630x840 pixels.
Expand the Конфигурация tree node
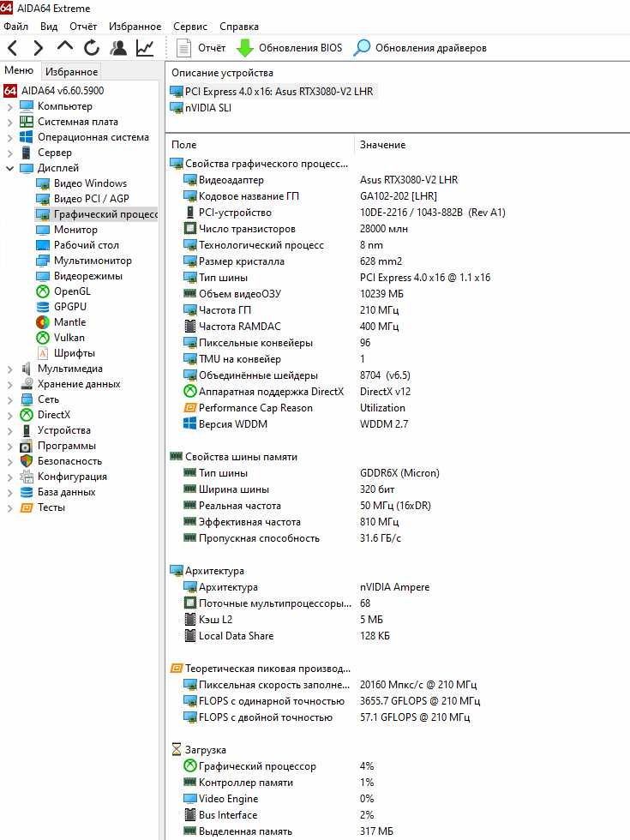[9, 477]
